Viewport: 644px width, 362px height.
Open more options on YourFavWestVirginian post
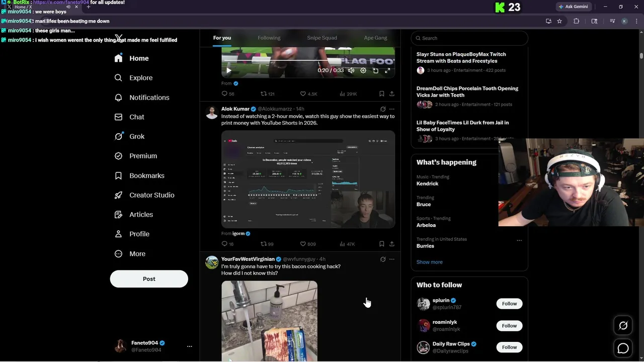click(392, 259)
